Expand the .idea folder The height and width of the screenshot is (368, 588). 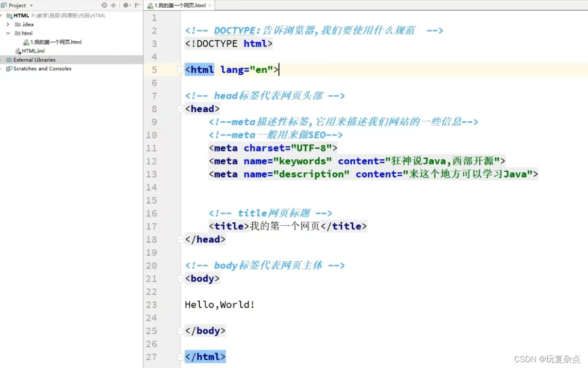(8, 24)
